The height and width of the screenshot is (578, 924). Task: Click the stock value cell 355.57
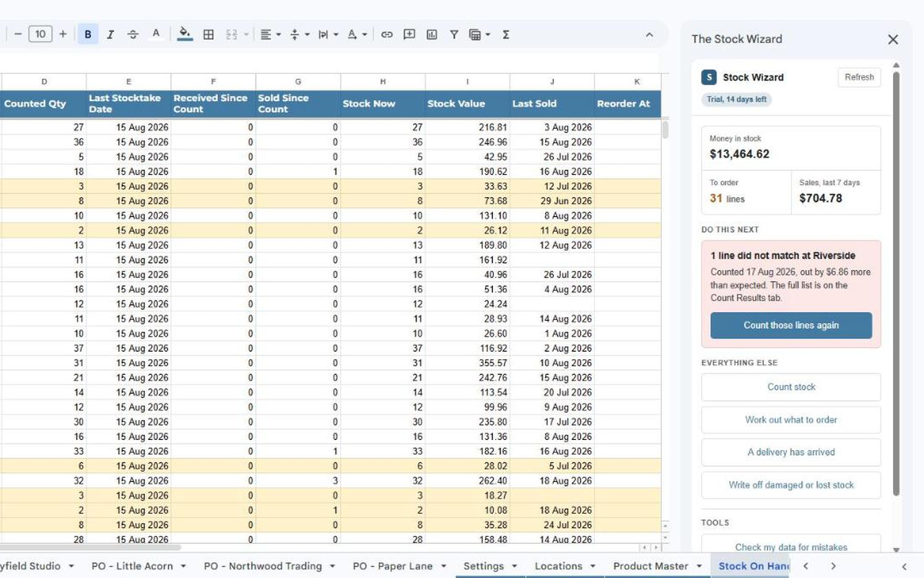coord(467,363)
